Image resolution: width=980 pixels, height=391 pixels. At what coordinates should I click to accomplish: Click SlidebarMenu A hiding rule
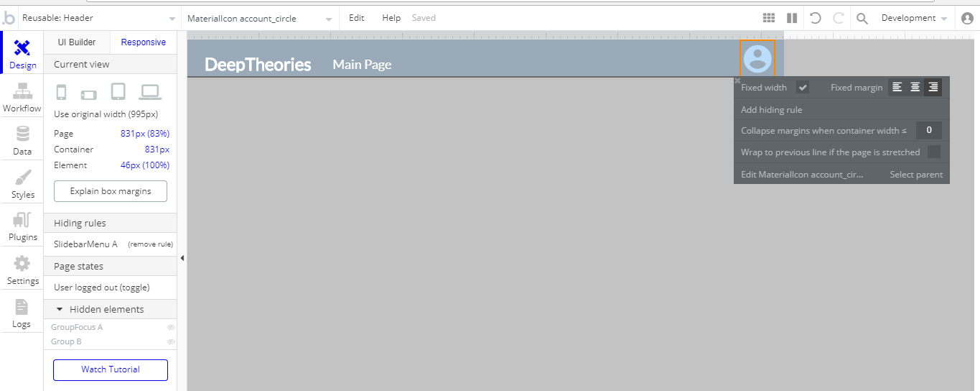pyautogui.click(x=85, y=244)
